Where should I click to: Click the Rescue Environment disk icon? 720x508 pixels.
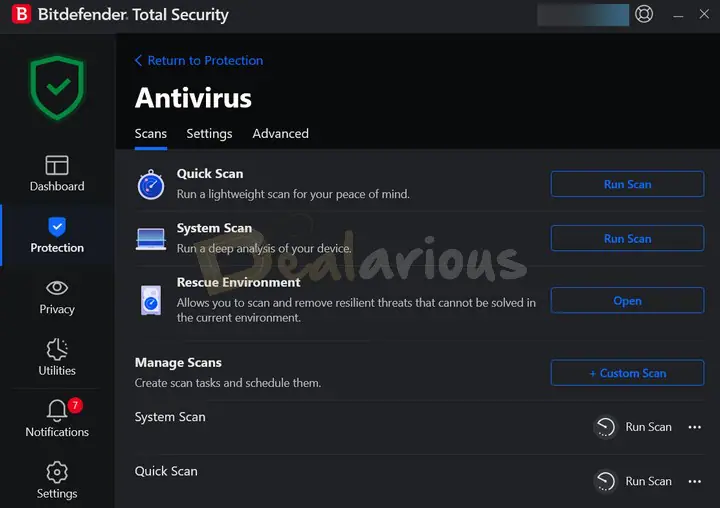click(x=151, y=300)
